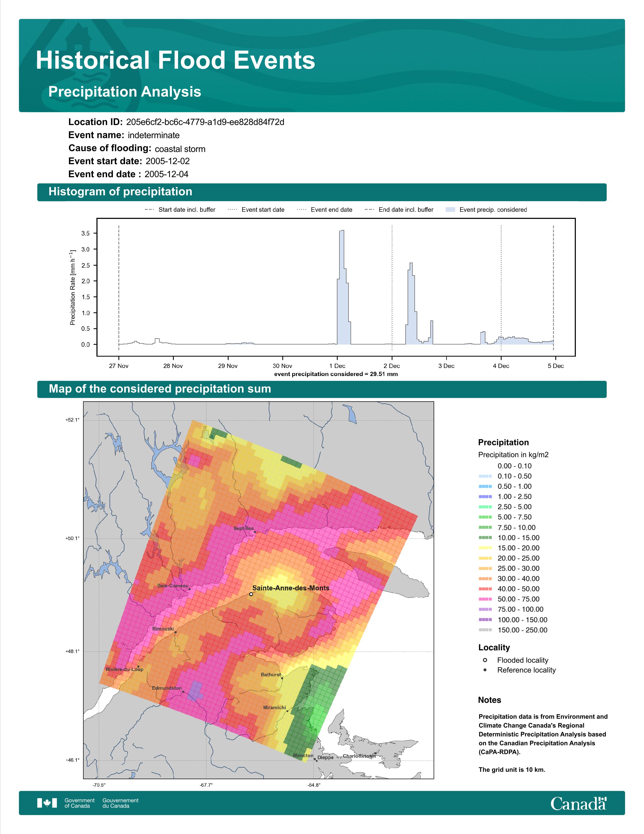Click the Charlottetown map label
This screenshot has height=834, width=644.
[359, 756]
